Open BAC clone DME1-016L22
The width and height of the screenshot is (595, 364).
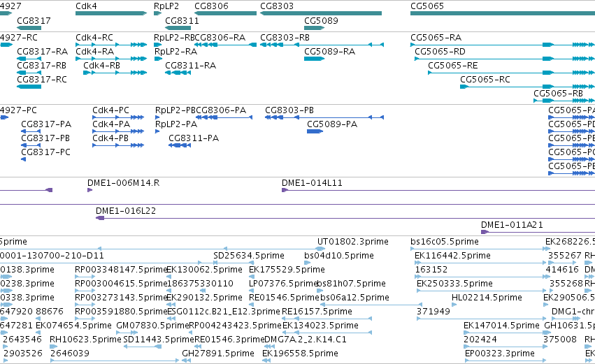coord(345,218)
